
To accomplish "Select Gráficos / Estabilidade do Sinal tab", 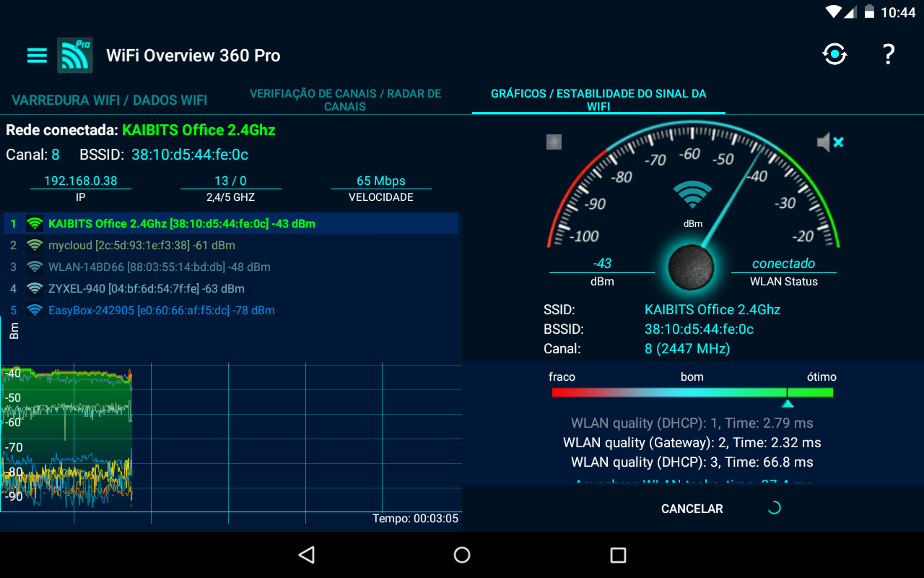I will [598, 100].
